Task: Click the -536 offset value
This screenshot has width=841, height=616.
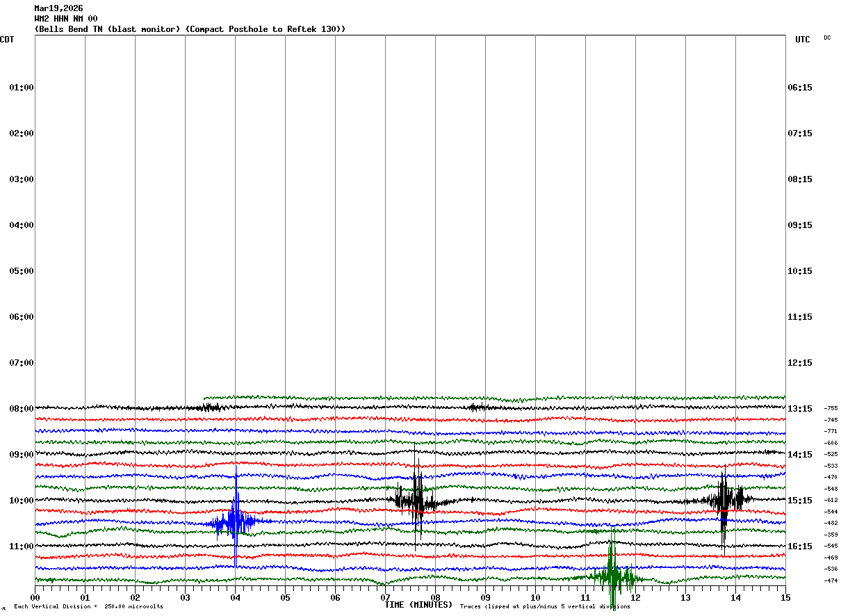Action: coord(831,569)
